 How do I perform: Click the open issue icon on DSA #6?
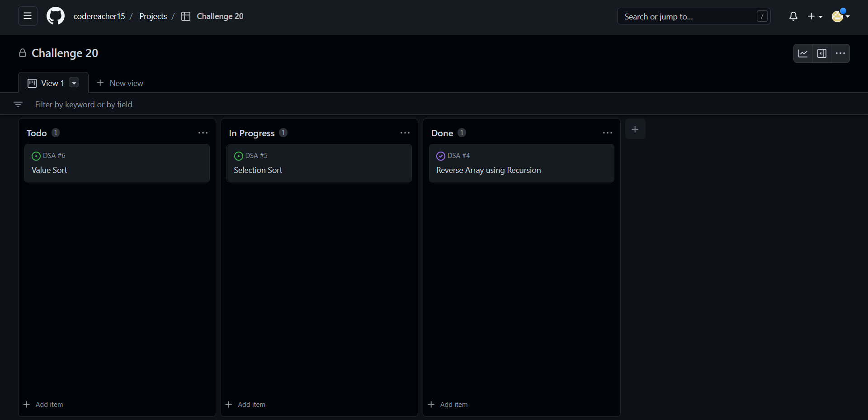click(x=36, y=156)
